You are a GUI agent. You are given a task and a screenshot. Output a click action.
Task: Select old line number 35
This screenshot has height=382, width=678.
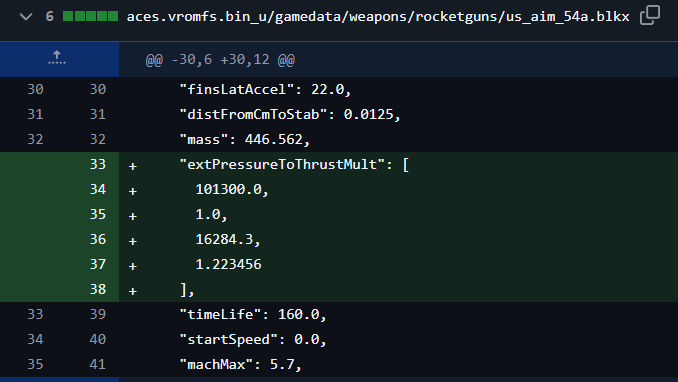click(35, 365)
